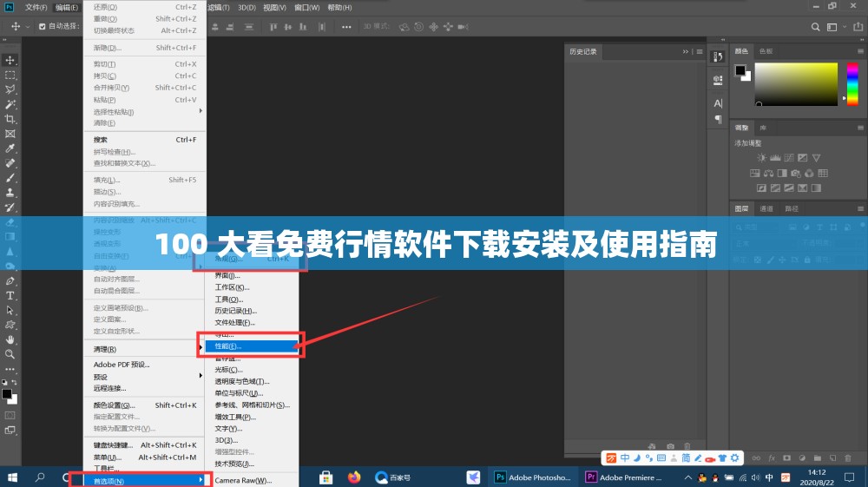Select the Frame tool
The image size is (868, 487).
(x=10, y=134)
